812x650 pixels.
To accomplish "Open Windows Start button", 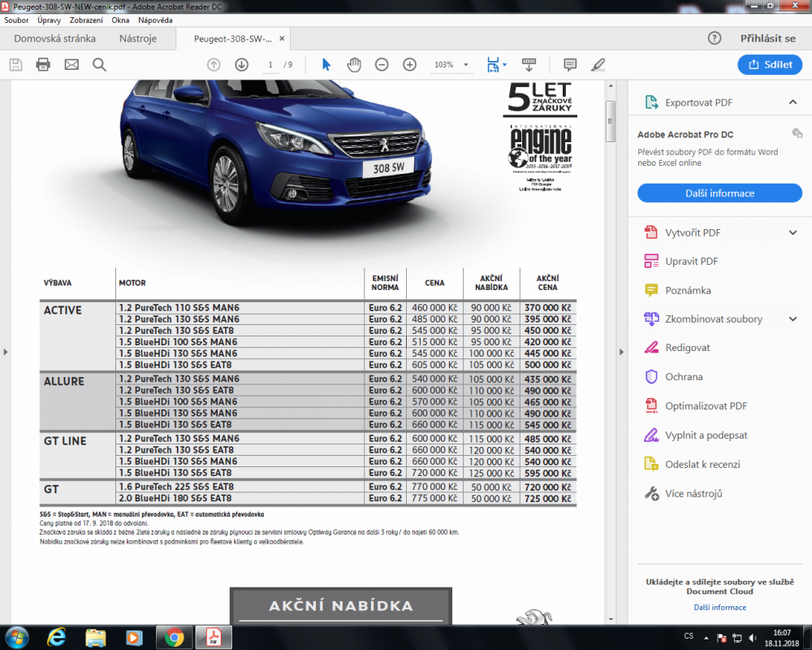I will point(16,638).
